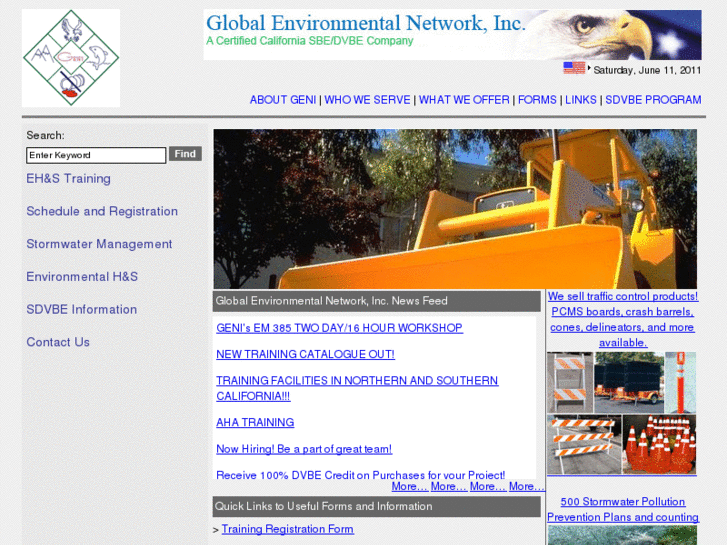Click A Certified California SBE/DVBE Company tagline
This screenshot has width=727, height=545.
[310, 41]
